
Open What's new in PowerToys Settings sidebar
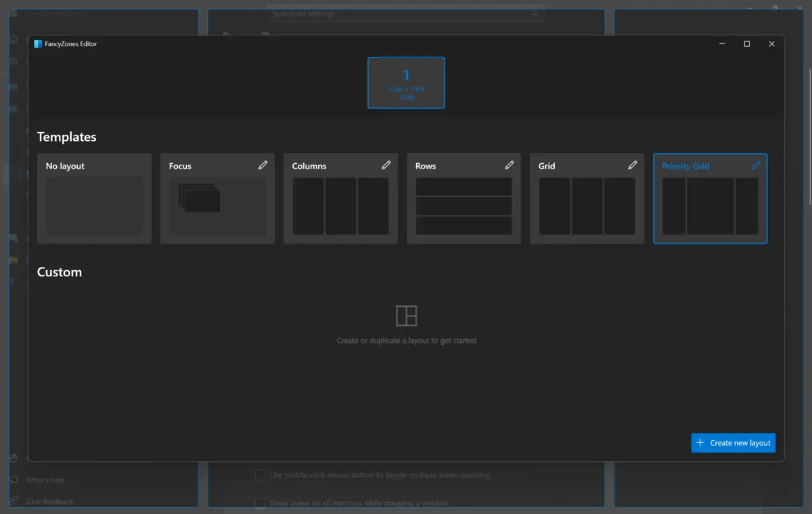pyautogui.click(x=45, y=480)
